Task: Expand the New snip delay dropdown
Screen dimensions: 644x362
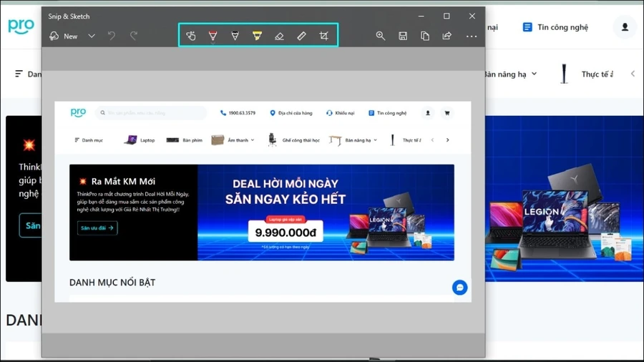Action: point(92,36)
